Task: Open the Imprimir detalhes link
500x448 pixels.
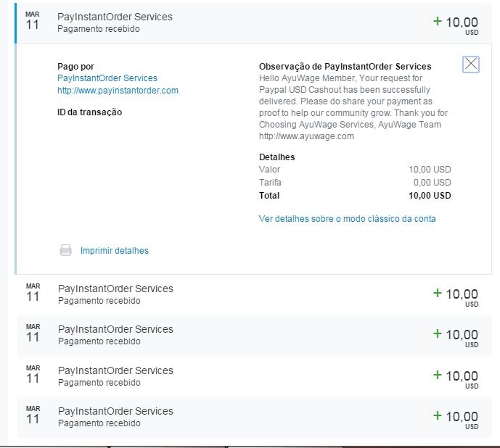Action: point(115,251)
